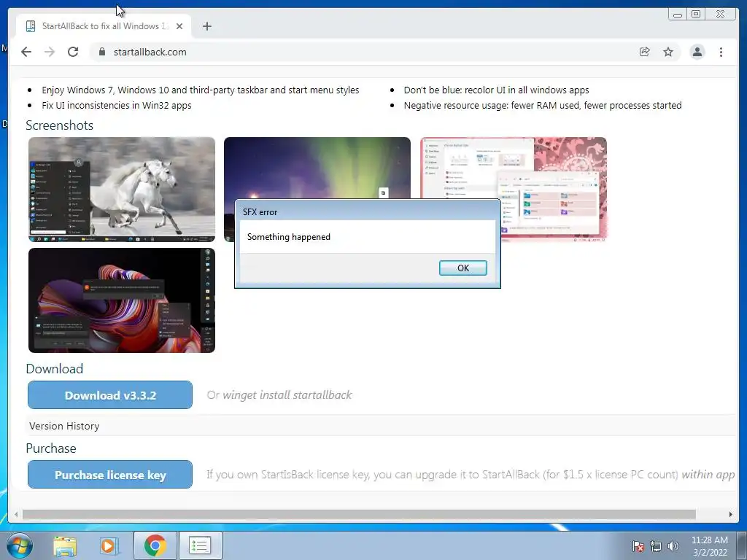Open Windows Explorer from the taskbar
The height and width of the screenshot is (560, 747).
[65, 546]
